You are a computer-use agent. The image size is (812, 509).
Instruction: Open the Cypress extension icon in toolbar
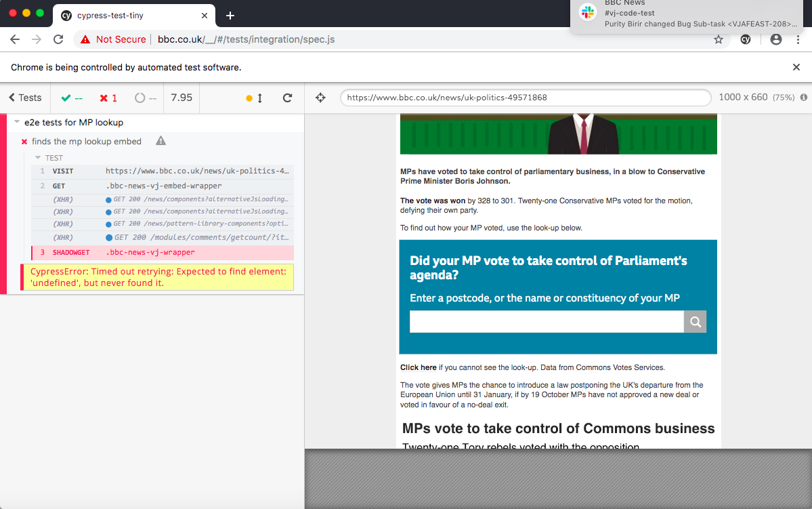point(745,39)
